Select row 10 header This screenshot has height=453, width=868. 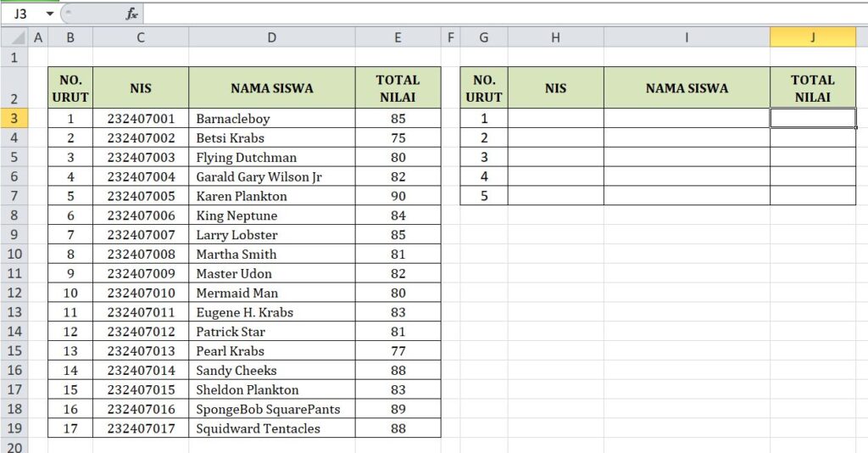tap(14, 254)
